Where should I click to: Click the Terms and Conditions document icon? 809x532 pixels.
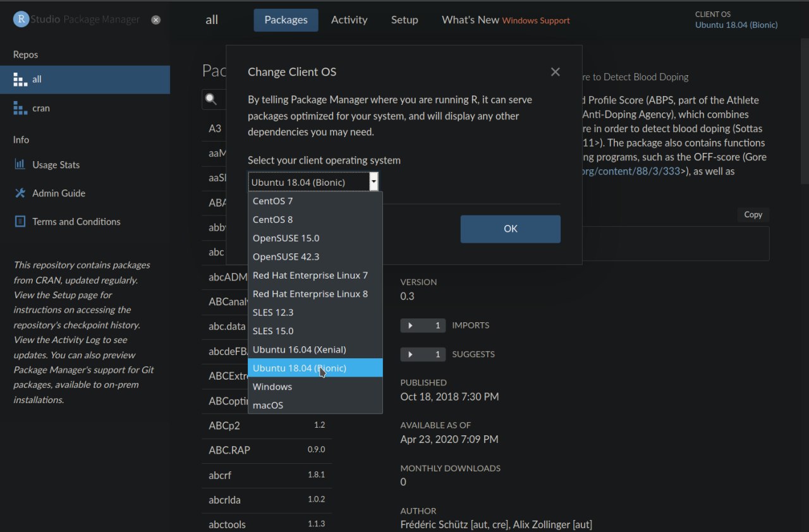[x=20, y=221]
